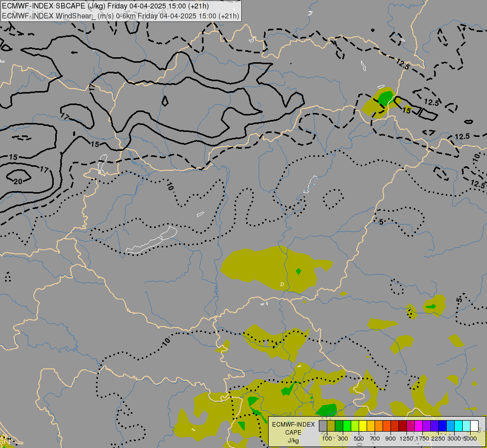Click the legend value 900
The width and height of the screenshot is (487, 448).
tap(390, 439)
